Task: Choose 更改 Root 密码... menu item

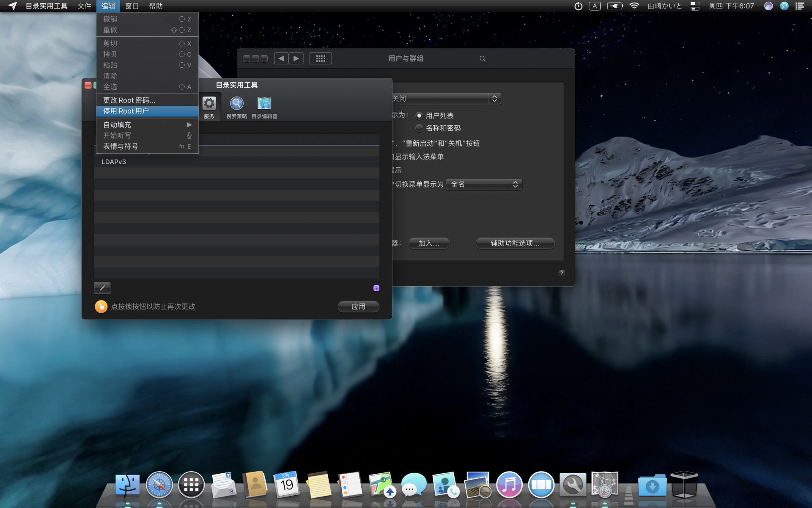Action: pos(147,100)
